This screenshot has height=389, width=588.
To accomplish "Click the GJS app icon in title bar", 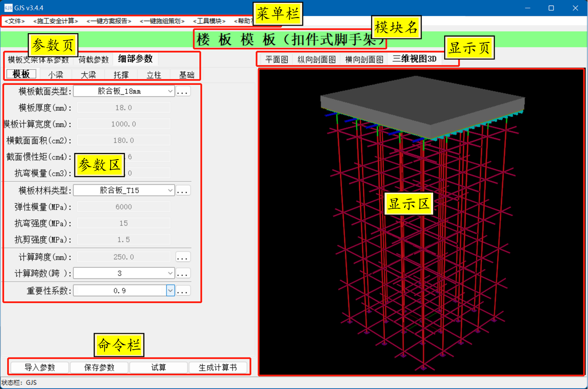I will tap(8, 8).
